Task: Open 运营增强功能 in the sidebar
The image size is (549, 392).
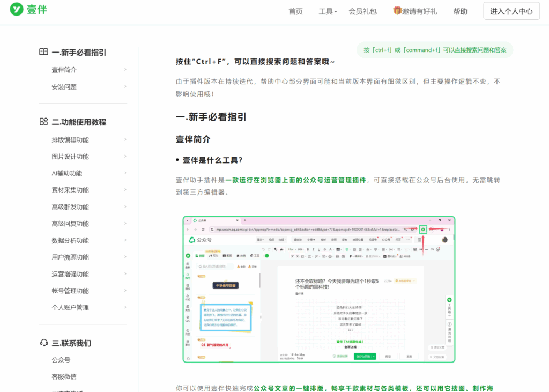Action: tap(70, 274)
